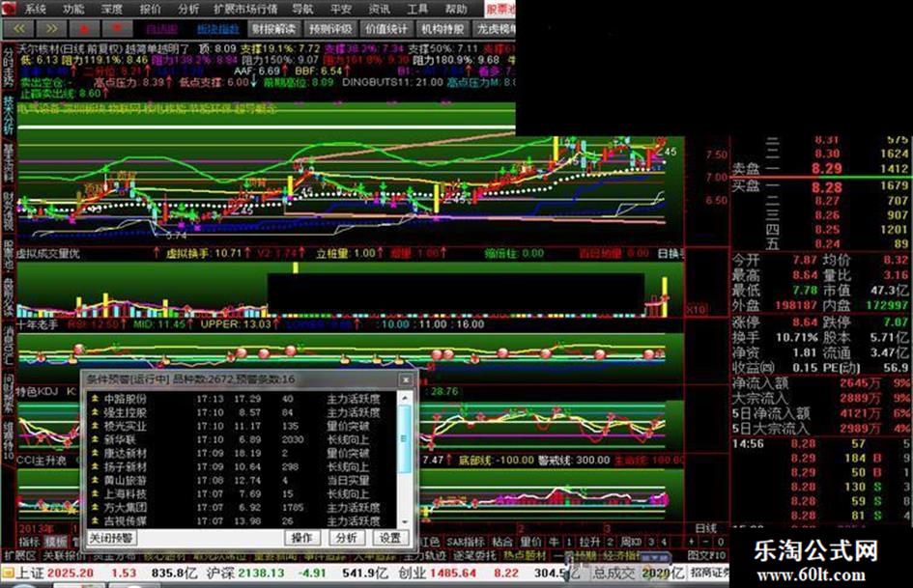Viewport: 913px width, 588px height.
Task: Click the 机构持股 toolbar button
Action: pyautogui.click(x=443, y=29)
